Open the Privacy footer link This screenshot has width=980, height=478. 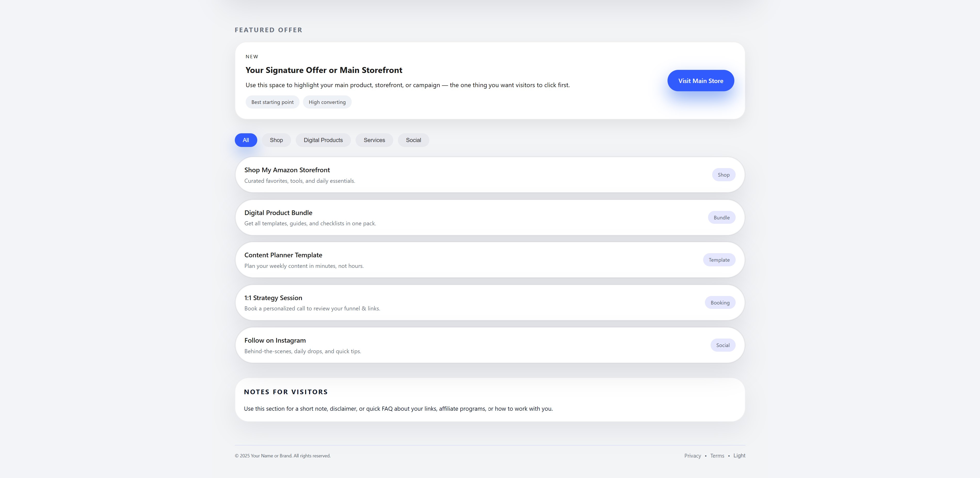pyautogui.click(x=692, y=456)
